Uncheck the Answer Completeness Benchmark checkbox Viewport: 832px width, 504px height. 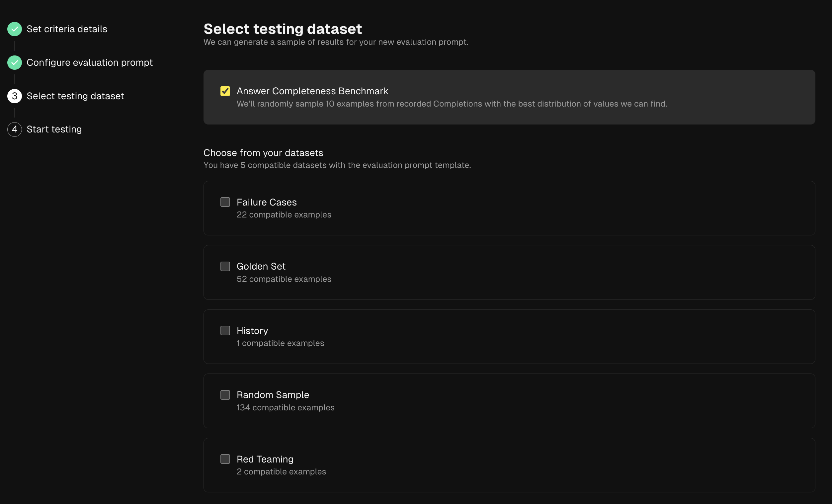tap(225, 91)
